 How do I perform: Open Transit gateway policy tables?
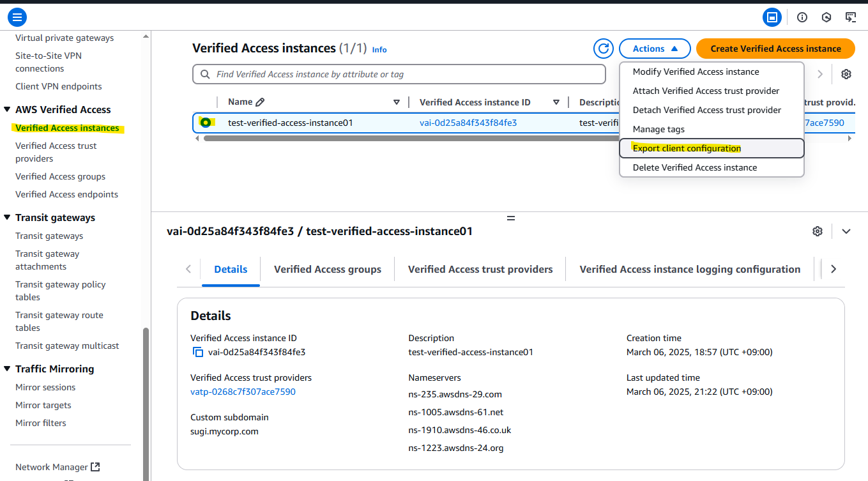(x=61, y=291)
